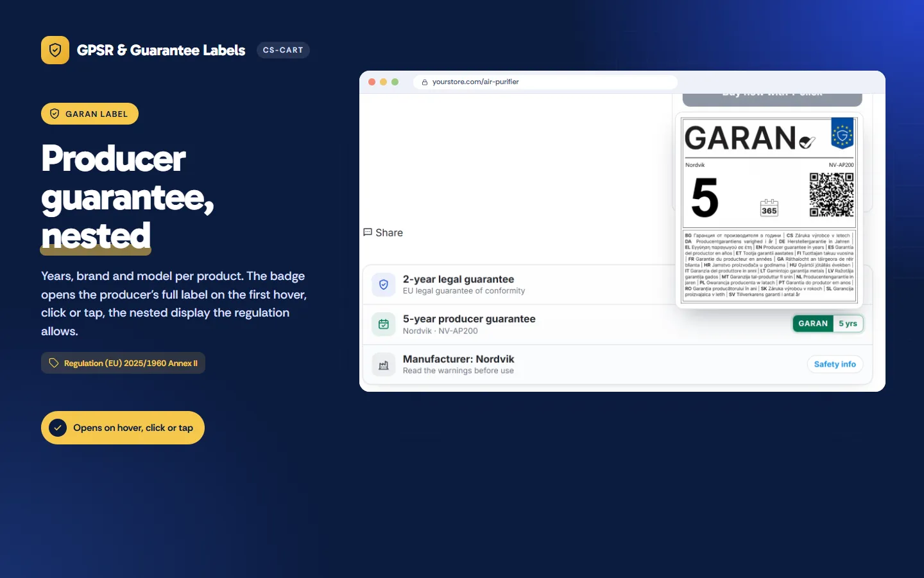Screen dimensions: 924x578
Task: Click the 5-year producer guarantee title
Action: pos(469,319)
